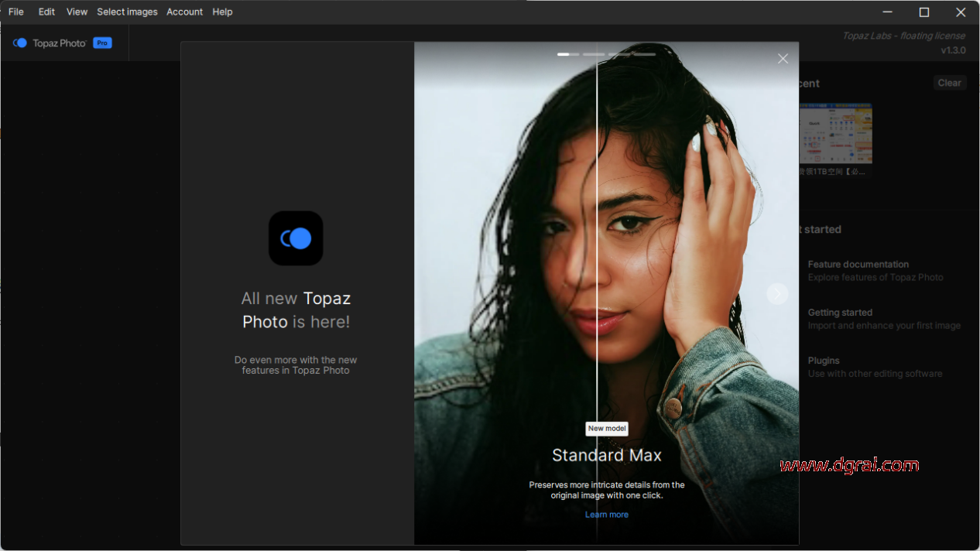Open Feature documentation link
The height and width of the screenshot is (551, 980).
click(x=858, y=264)
